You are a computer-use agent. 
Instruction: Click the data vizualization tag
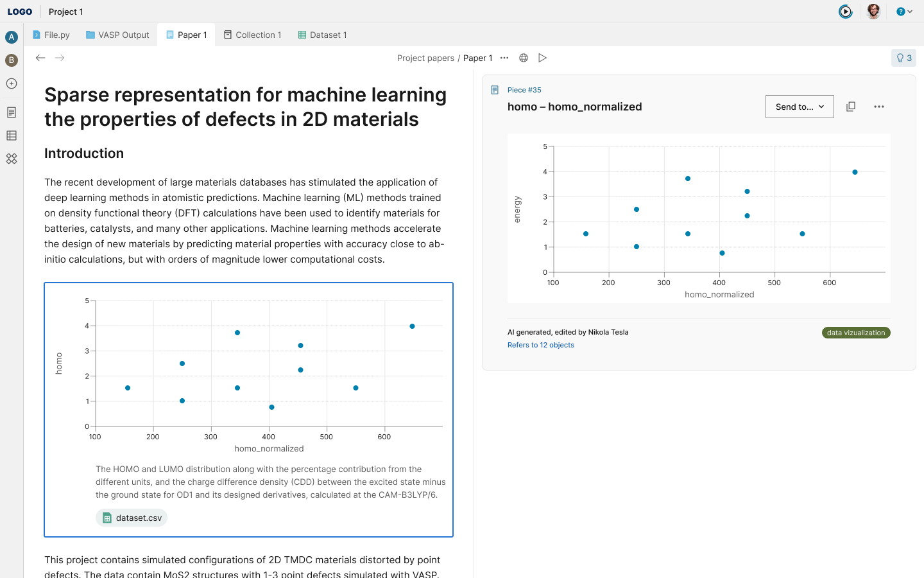[856, 333]
